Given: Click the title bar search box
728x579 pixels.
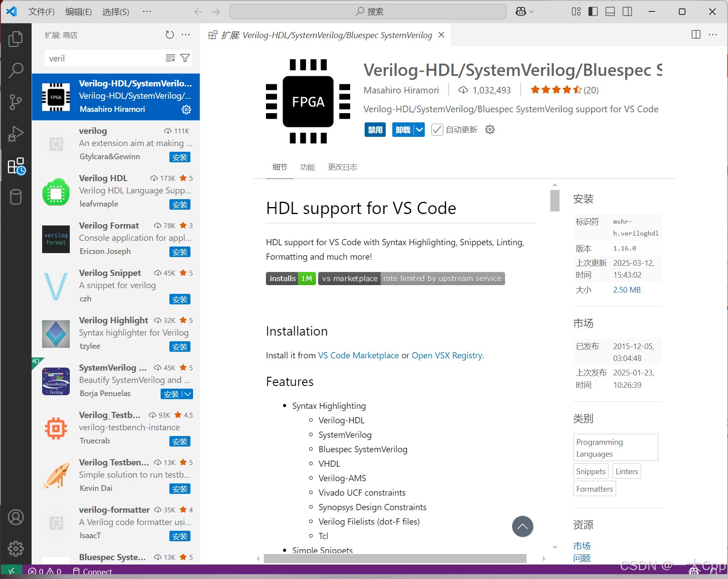Looking at the screenshot, I should click(368, 12).
